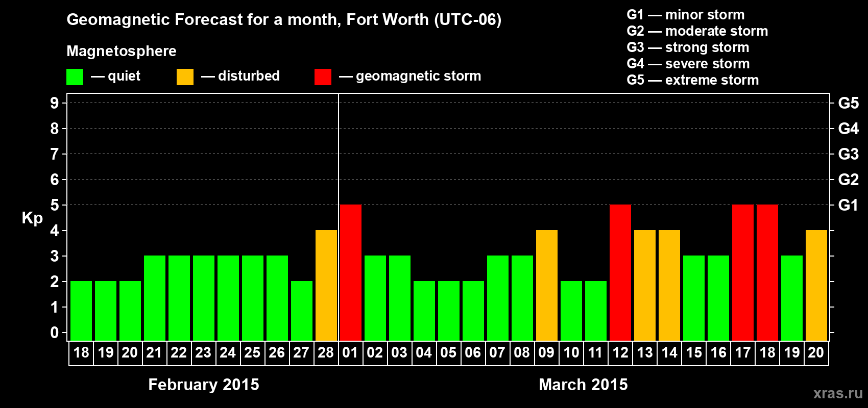This screenshot has width=868, height=408.
Task: Click the orange bar for February 28
Action: pos(326,285)
